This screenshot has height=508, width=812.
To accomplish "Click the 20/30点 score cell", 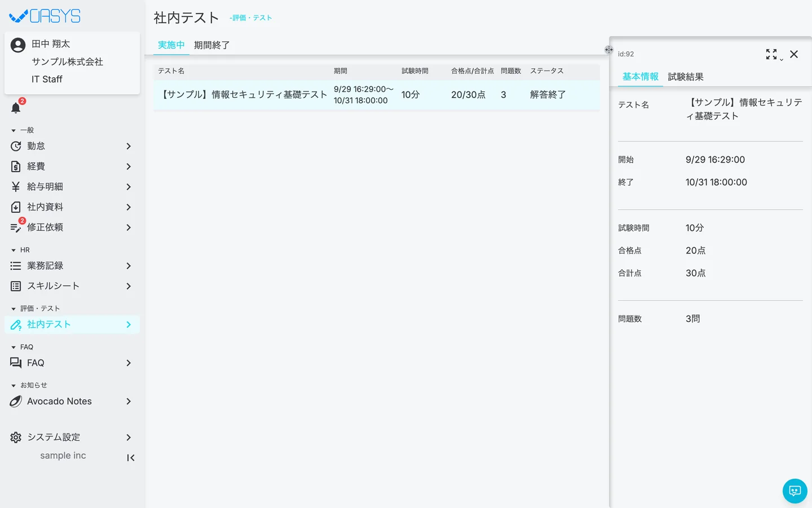I will coord(468,95).
